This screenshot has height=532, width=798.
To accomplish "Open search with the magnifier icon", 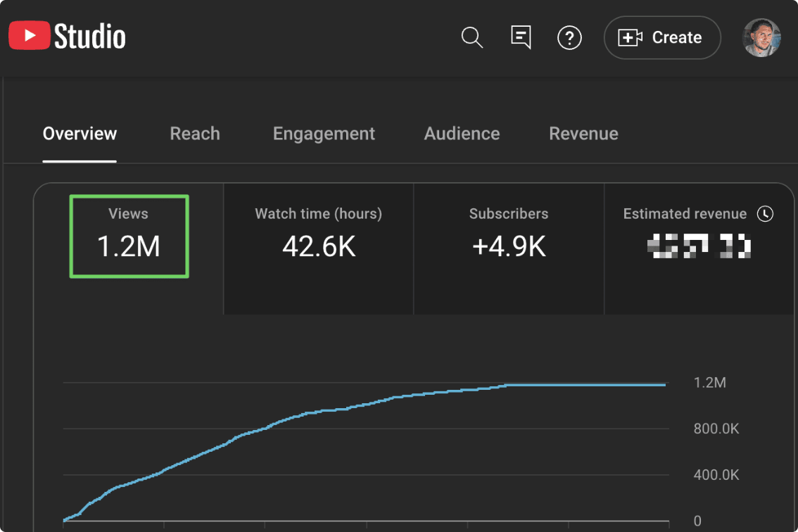I will tap(472, 37).
